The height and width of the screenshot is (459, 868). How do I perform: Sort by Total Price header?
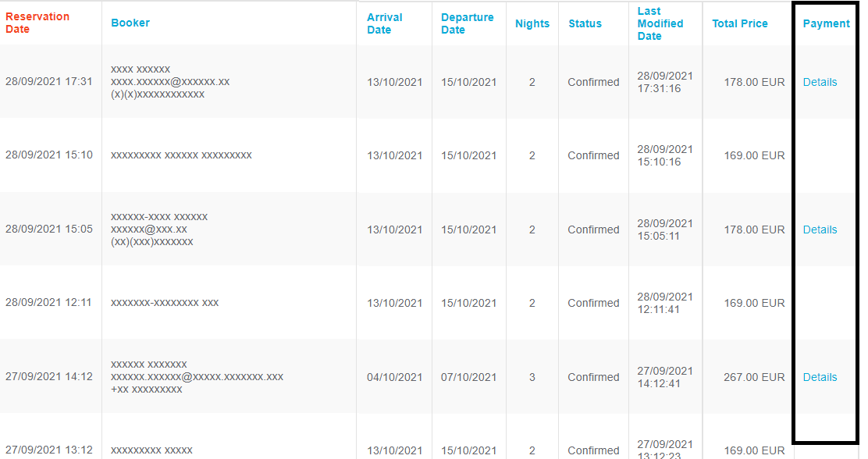tap(739, 23)
